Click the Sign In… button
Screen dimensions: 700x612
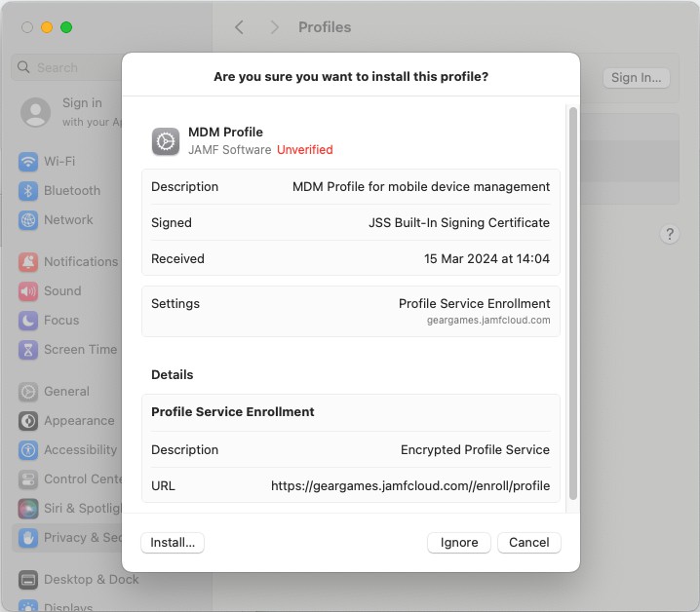pos(636,78)
